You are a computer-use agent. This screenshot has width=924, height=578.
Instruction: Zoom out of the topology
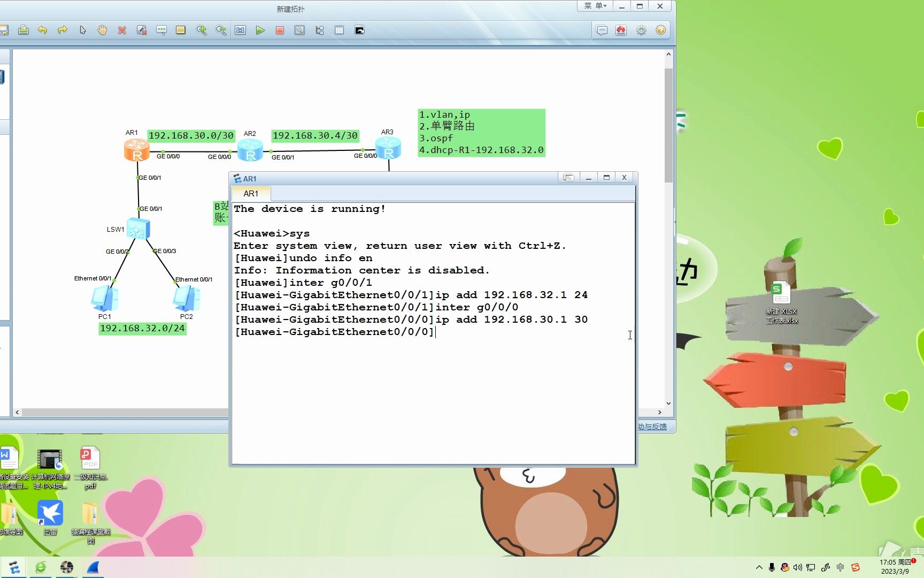pyautogui.click(x=221, y=30)
